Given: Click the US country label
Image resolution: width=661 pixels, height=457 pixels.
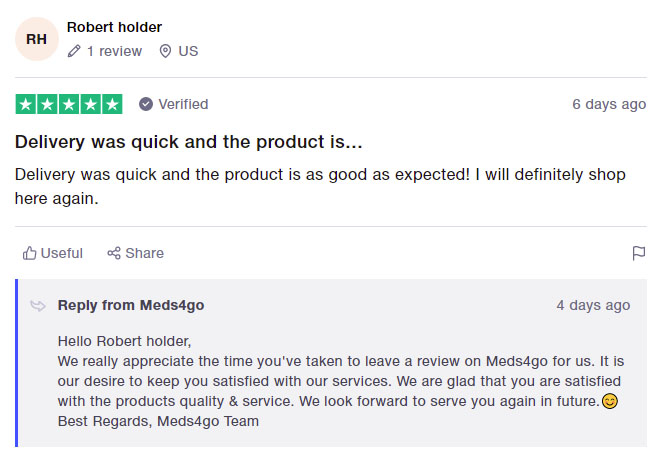Looking at the screenshot, I should 188,51.
